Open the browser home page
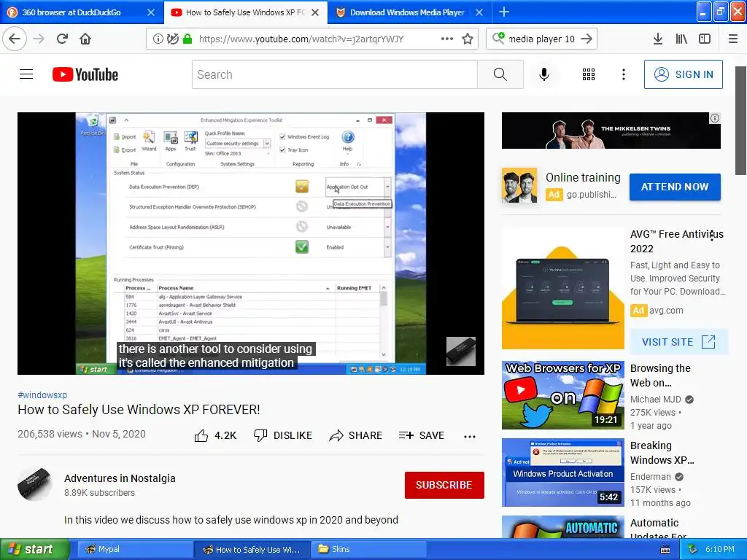Image resolution: width=747 pixels, height=560 pixels. tap(85, 39)
